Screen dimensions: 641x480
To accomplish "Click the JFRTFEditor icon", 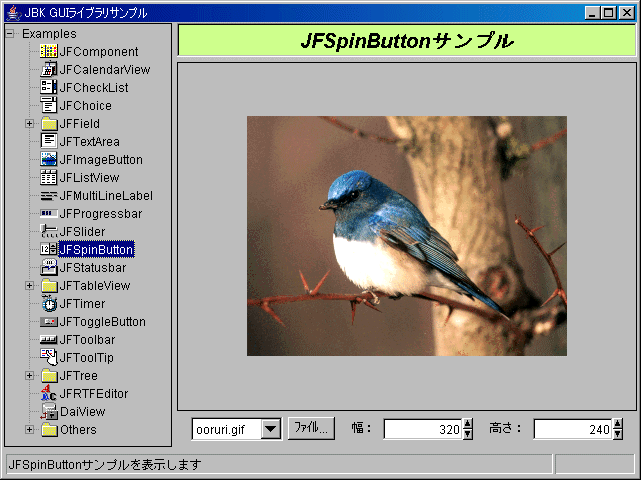I will click(49, 393).
